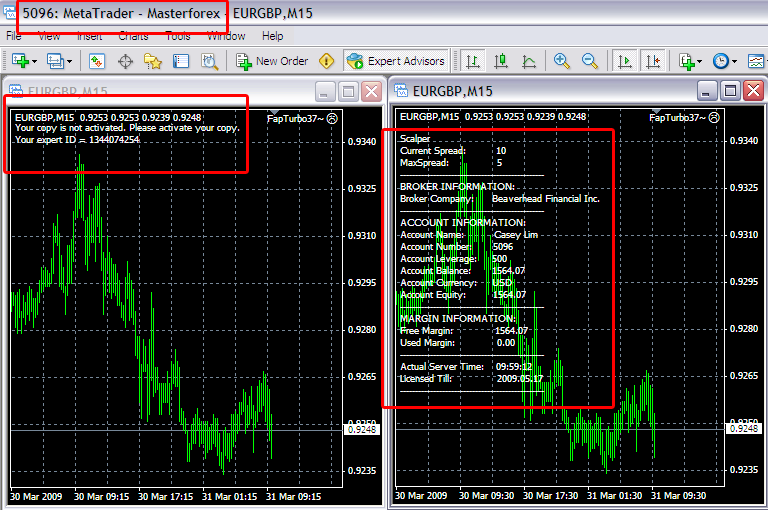768x510 pixels.
Task: Toggle Auto Scroll chart button
Action: 624,61
